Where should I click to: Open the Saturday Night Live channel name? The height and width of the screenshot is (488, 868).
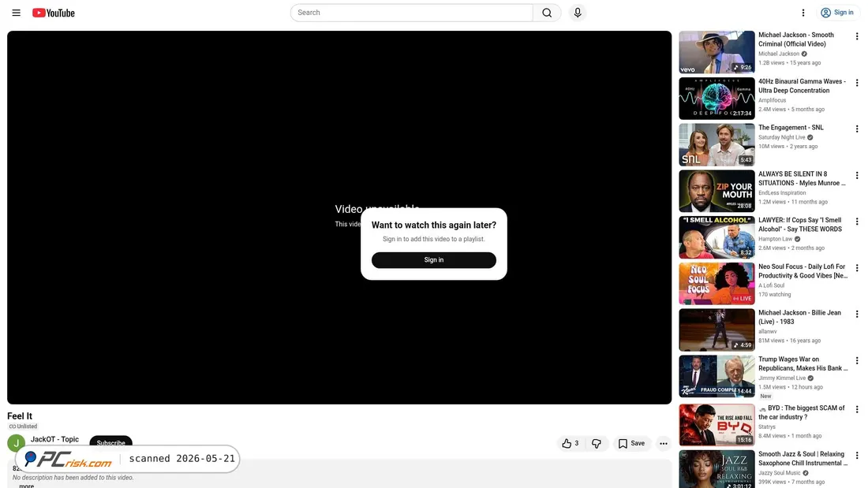(x=782, y=137)
